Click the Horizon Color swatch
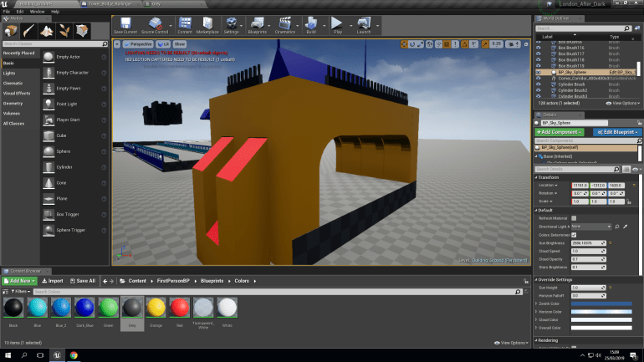Screen dimensions: 644x362 [601, 312]
